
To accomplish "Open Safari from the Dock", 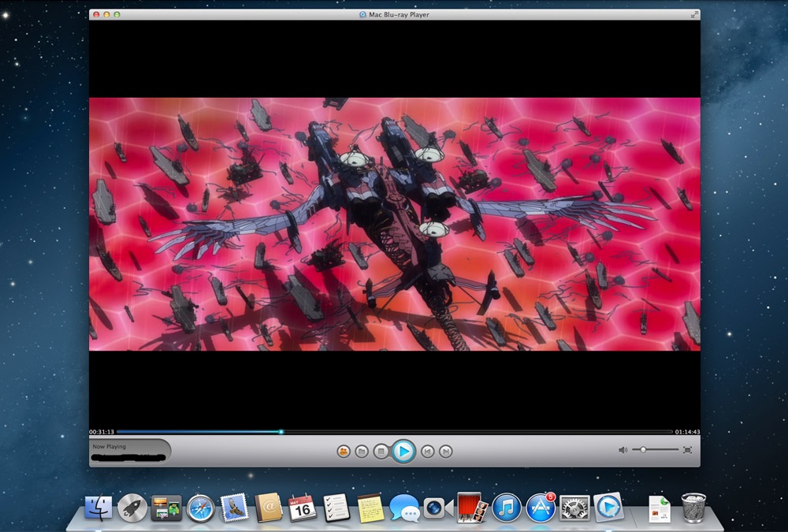I will 200,508.
